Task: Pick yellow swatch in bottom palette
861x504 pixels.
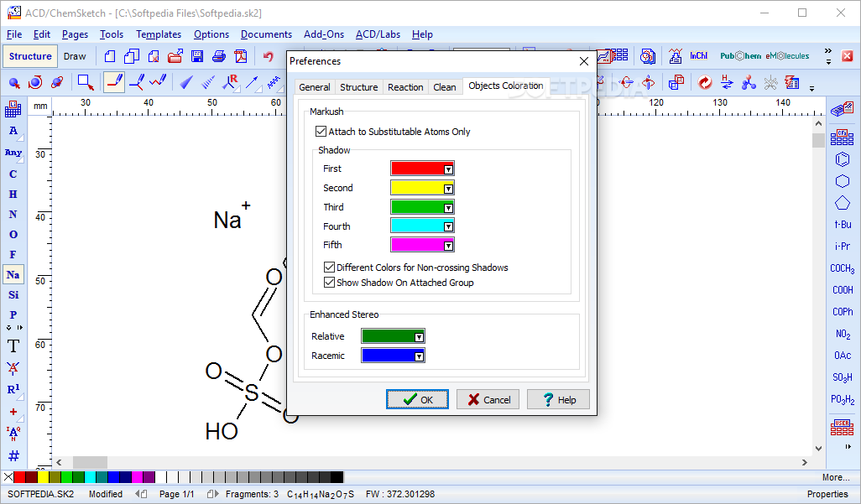Action: pos(43,477)
